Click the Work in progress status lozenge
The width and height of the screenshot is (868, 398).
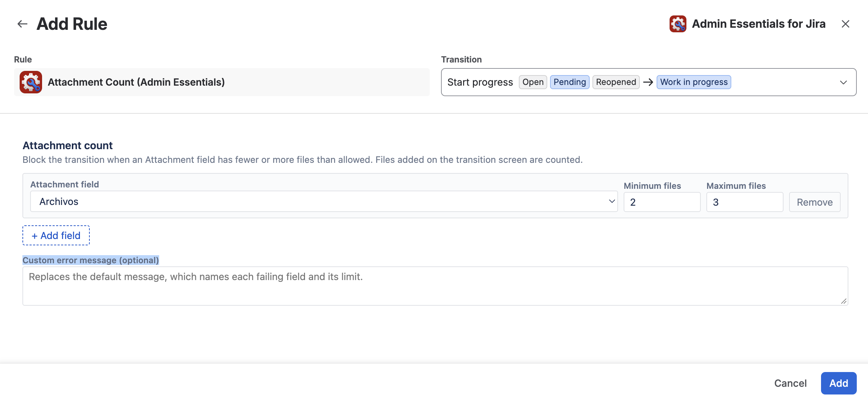(694, 82)
